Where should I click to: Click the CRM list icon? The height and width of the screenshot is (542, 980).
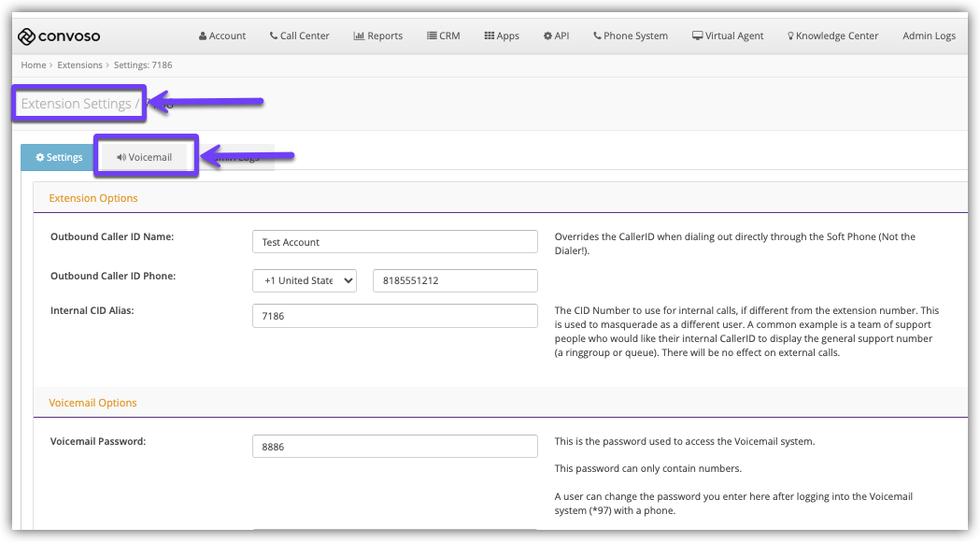pos(432,36)
